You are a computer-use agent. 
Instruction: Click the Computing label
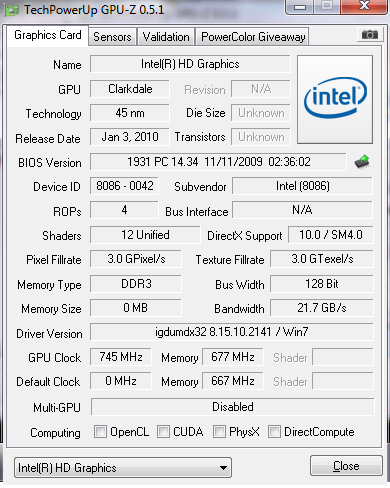click(x=55, y=433)
